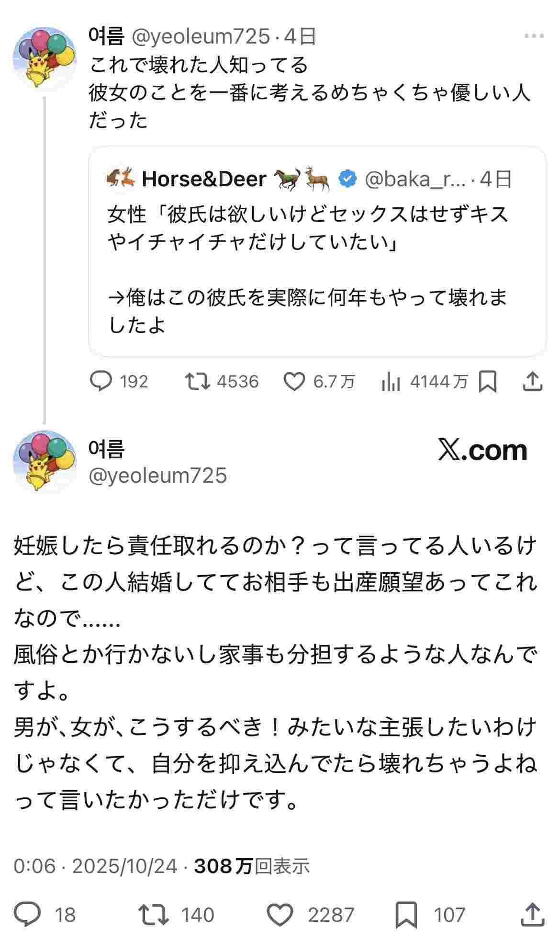The image size is (560, 941).
Task: Like the top tweet with 6.7万 likes
Action: 294,382
